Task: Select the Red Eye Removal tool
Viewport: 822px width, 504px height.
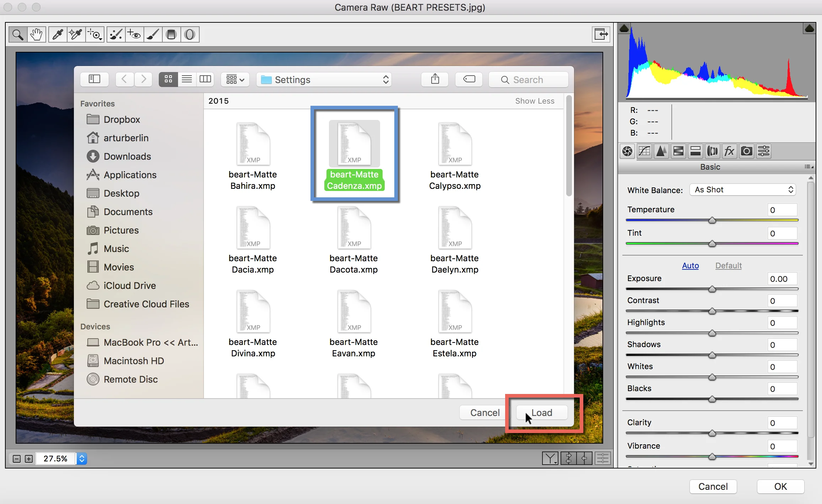Action: click(x=134, y=34)
